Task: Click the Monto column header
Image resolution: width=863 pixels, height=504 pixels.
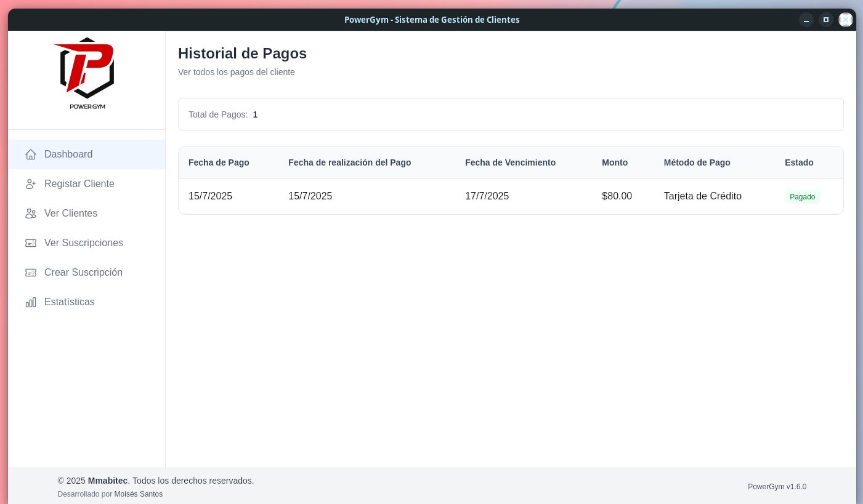Action: [615, 162]
